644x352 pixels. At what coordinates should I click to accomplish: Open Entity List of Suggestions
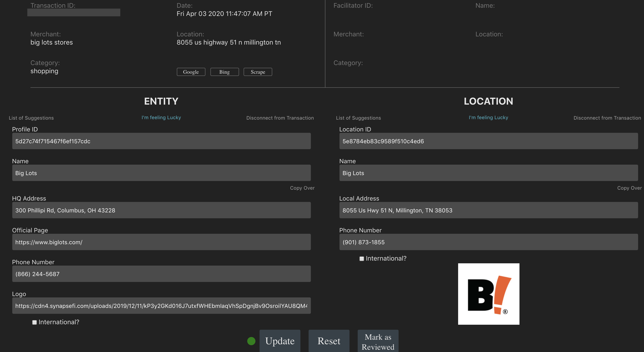click(x=31, y=118)
